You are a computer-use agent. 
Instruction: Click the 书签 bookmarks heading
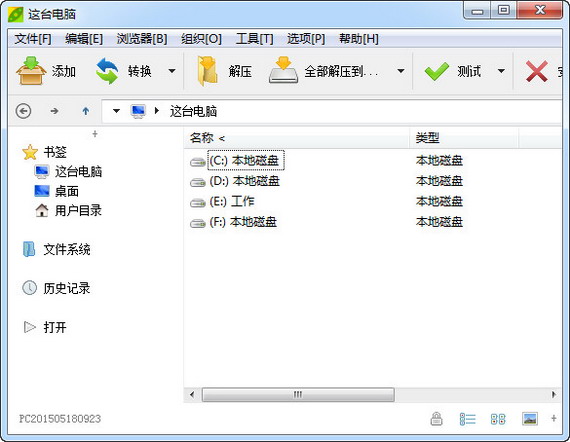tap(55, 152)
